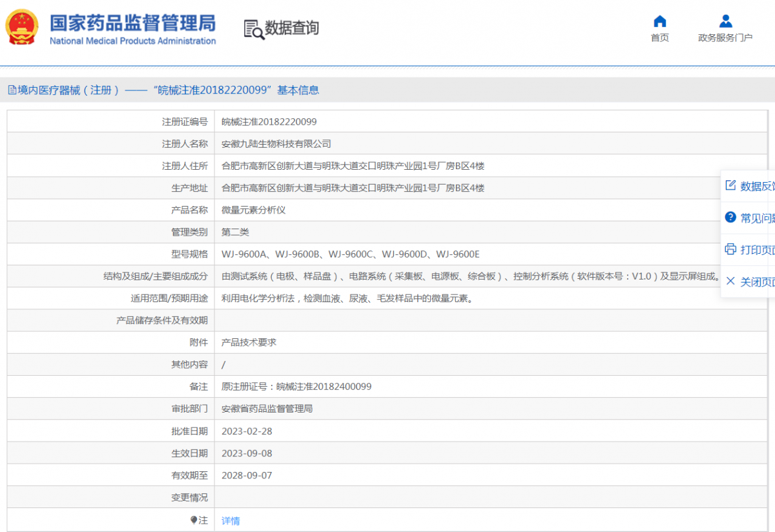Screen dimensions: 775x532
Task: Click the 政务服务门户 label
Action: tap(725, 37)
